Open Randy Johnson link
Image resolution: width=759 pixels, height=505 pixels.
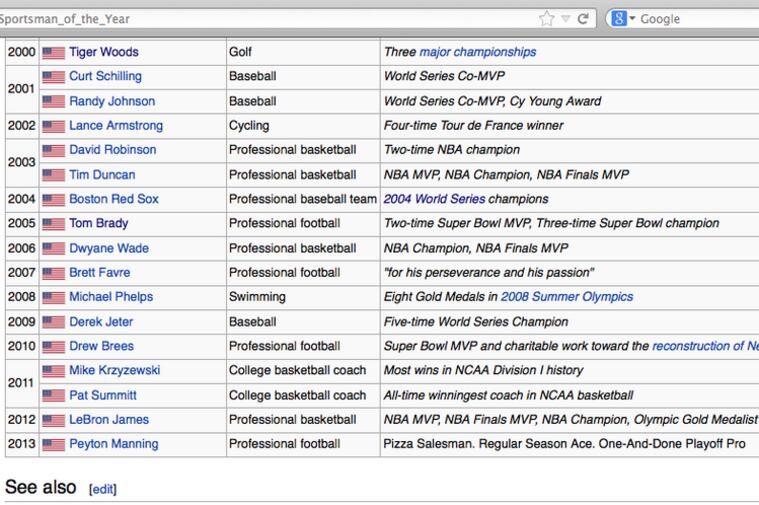112,101
